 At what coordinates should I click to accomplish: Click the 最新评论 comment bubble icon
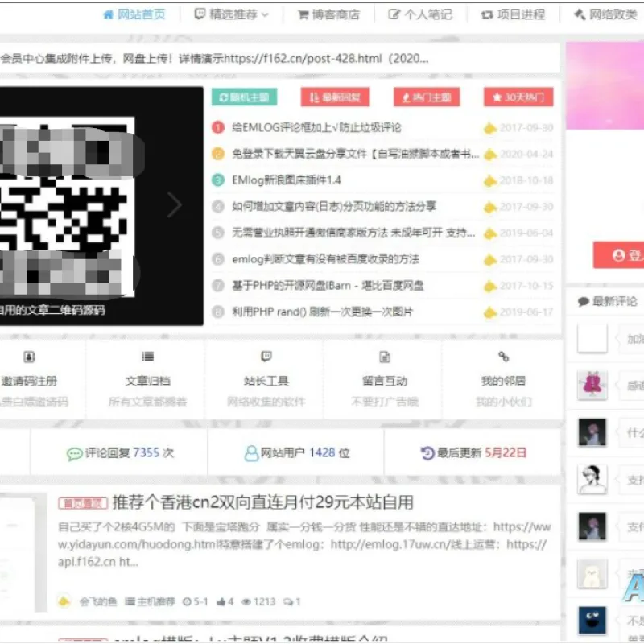point(584,302)
